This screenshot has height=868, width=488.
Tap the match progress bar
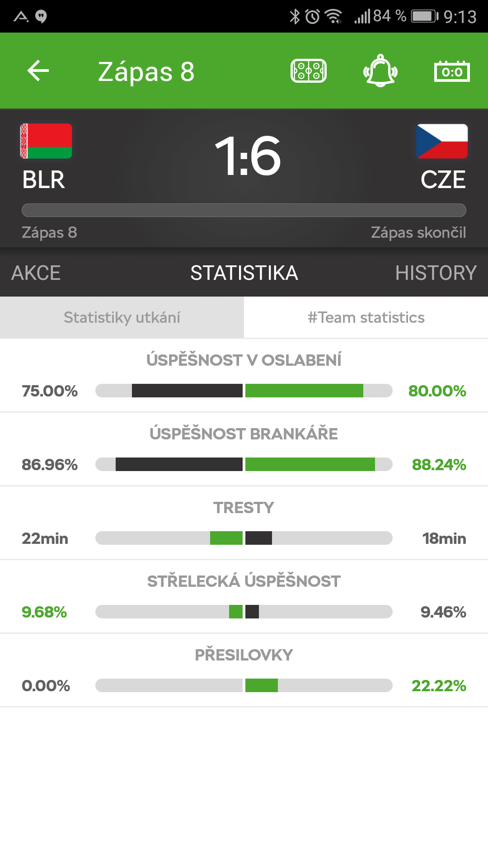click(244, 210)
